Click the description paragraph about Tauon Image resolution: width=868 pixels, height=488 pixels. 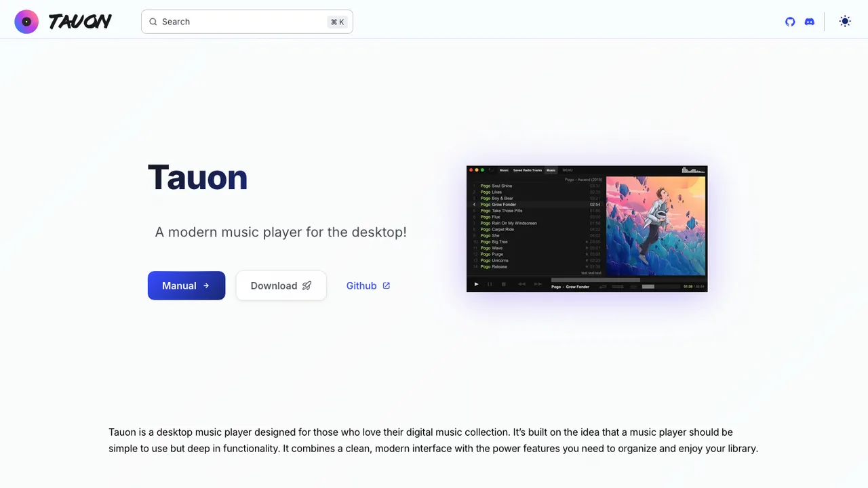point(433,440)
